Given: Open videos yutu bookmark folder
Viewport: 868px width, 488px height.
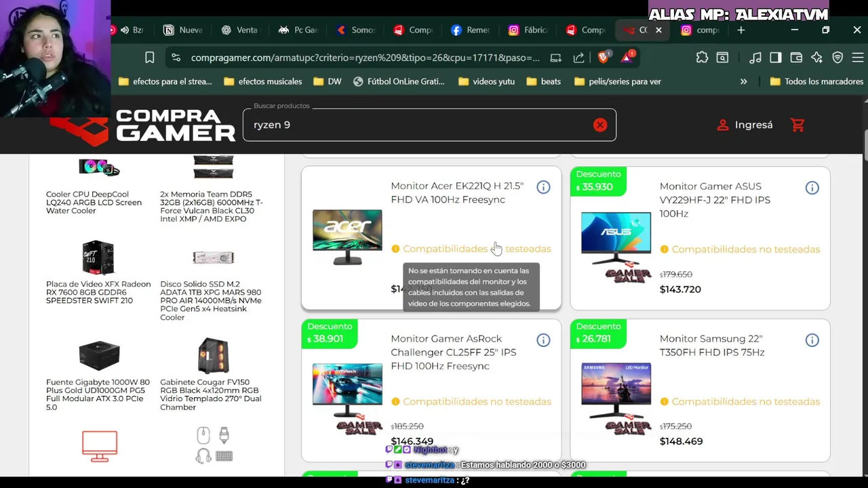Looking at the screenshot, I should [486, 81].
